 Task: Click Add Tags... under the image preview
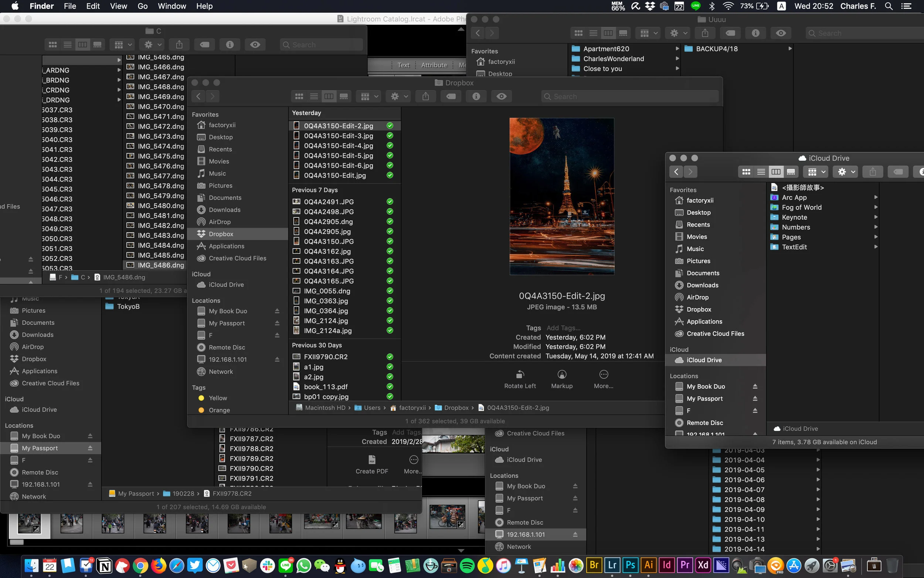563,328
